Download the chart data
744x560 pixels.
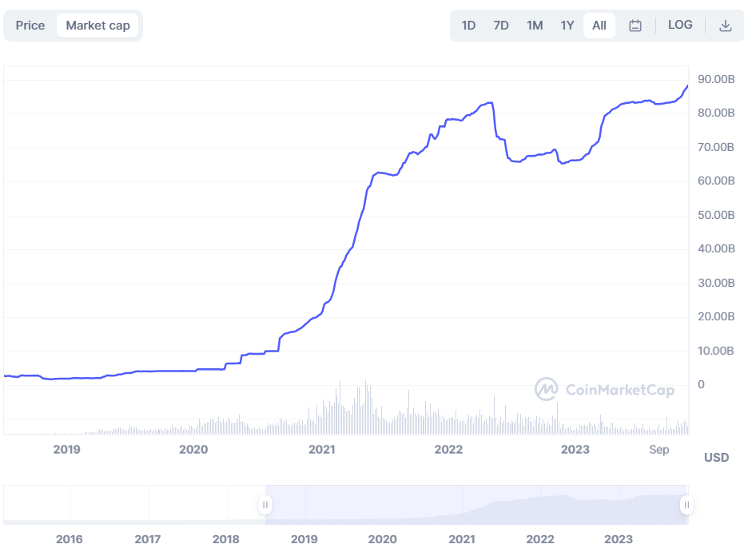click(726, 26)
